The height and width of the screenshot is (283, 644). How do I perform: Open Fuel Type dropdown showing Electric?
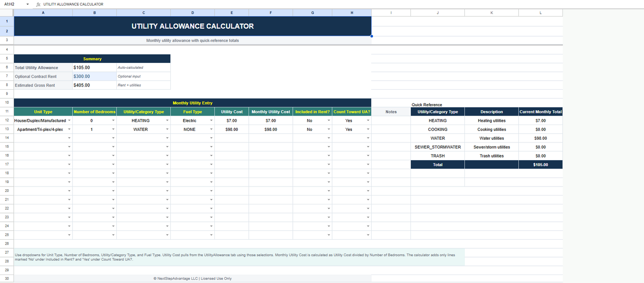coord(211,121)
